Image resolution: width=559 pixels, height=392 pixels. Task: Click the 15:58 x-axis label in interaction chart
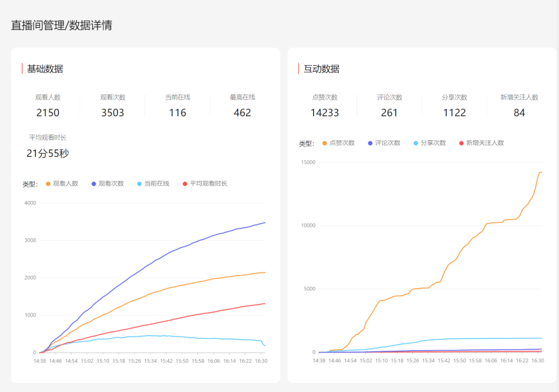click(x=475, y=360)
